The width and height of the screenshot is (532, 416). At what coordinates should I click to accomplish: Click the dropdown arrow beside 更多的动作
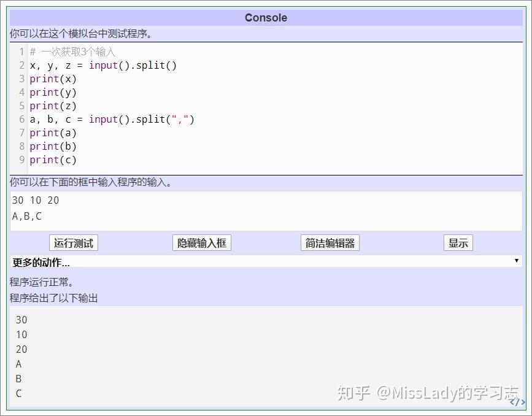tap(517, 260)
